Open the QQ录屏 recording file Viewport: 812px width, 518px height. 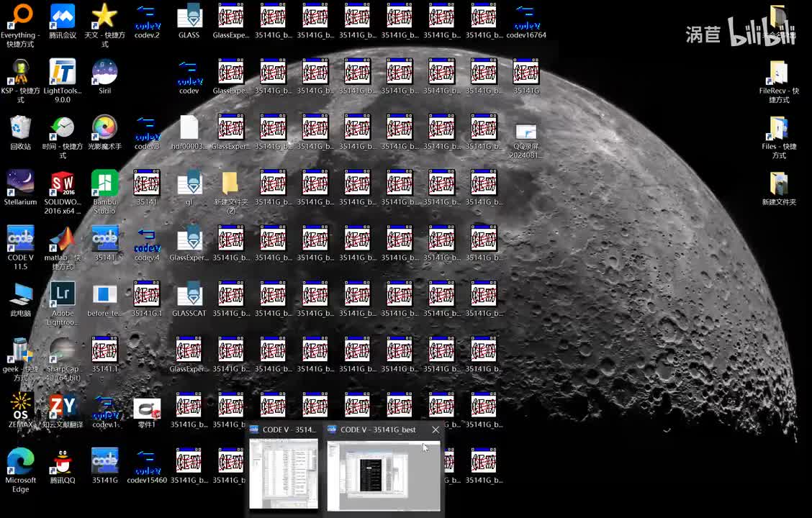[526, 141]
